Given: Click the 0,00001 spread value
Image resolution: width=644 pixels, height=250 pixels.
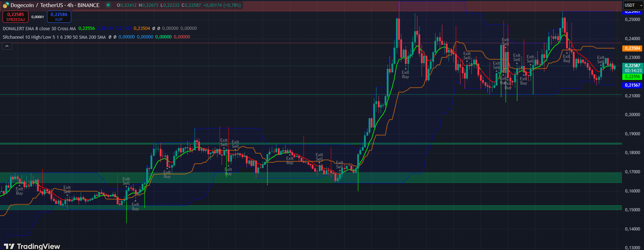Looking at the screenshot, I should tap(38, 17).
